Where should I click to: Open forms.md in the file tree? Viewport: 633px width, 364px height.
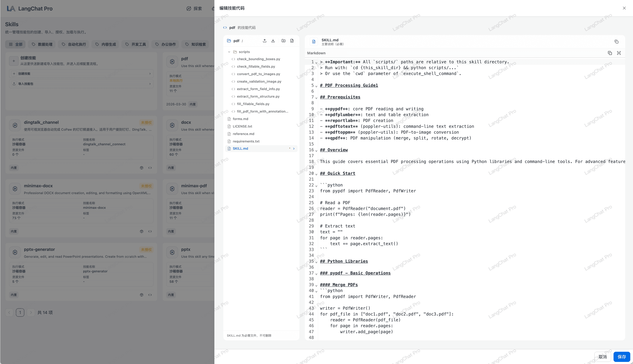(x=240, y=119)
